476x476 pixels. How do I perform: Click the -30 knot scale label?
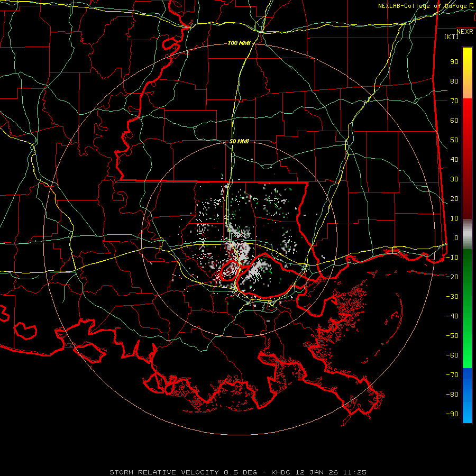(x=452, y=297)
